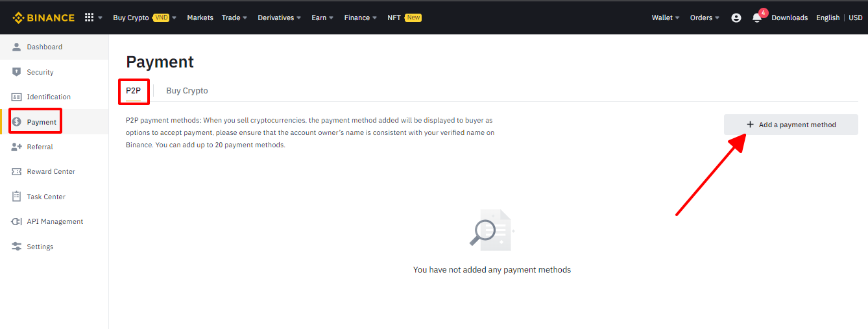Select the P2P tab
868x329 pixels.
(x=133, y=91)
